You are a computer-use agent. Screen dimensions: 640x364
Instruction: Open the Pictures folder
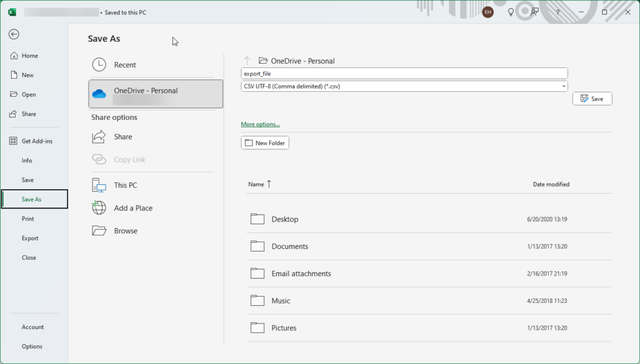point(429,328)
